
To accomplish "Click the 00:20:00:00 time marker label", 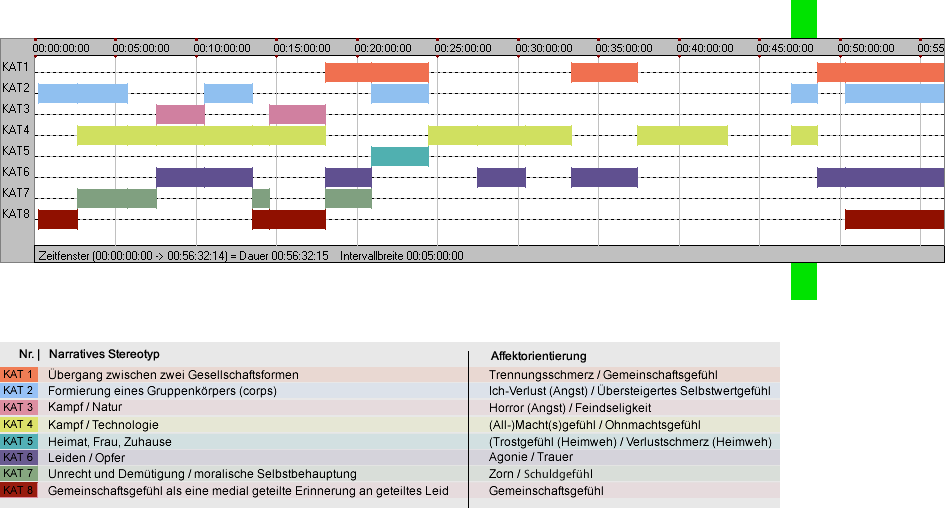I will point(383,48).
